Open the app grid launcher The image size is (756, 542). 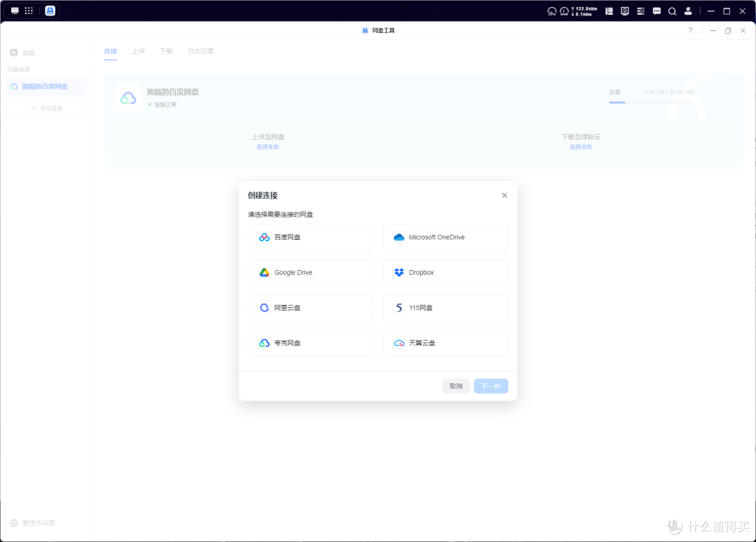29,10
